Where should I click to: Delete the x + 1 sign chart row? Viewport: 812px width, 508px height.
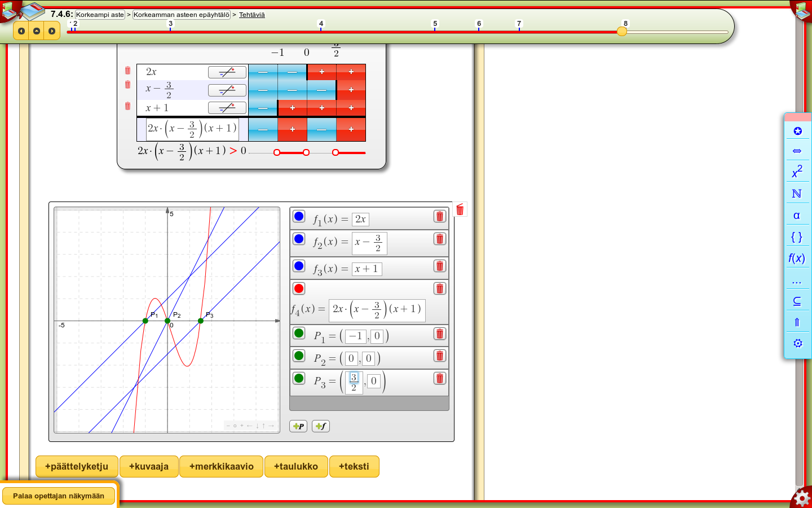click(x=127, y=106)
